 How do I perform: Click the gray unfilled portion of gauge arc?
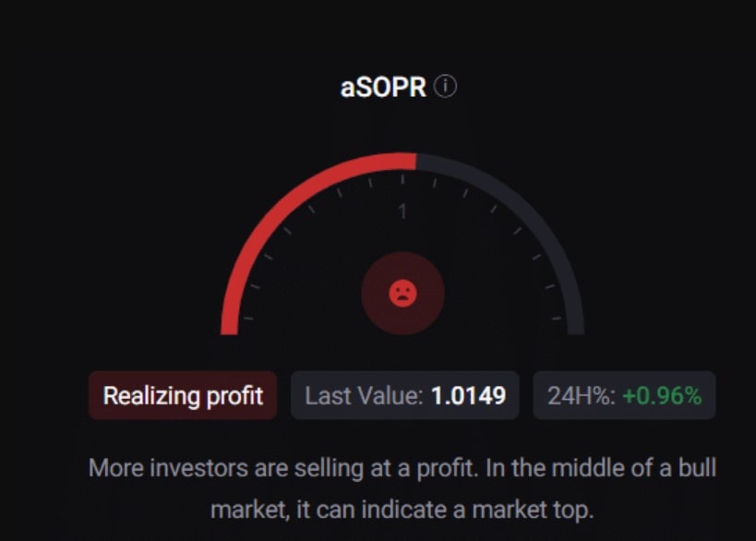click(x=523, y=210)
